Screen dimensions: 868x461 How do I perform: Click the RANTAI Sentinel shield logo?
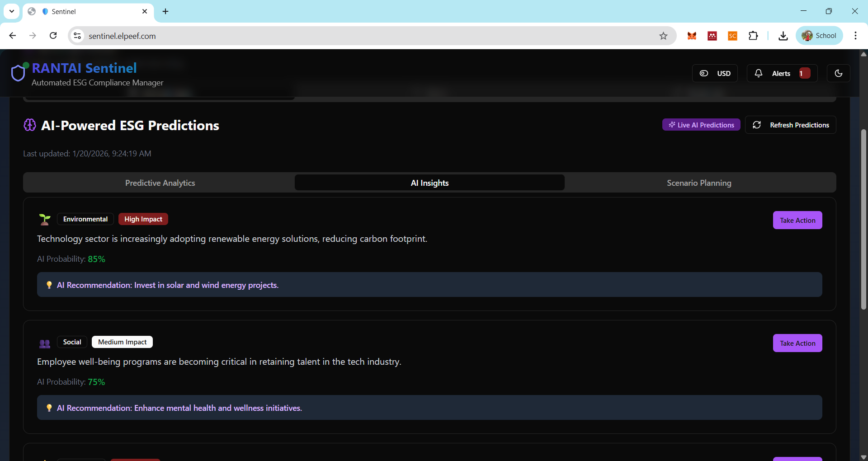pos(18,73)
